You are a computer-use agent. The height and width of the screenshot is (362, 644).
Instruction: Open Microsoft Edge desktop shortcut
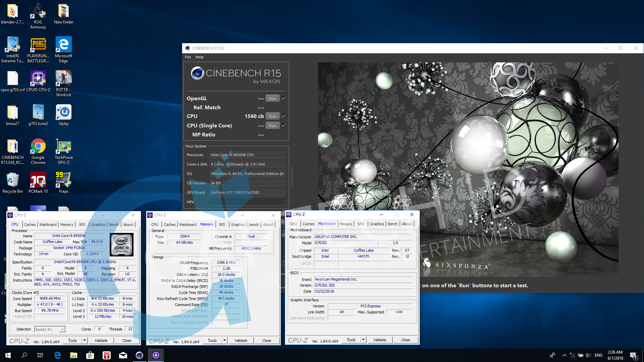coord(63,50)
